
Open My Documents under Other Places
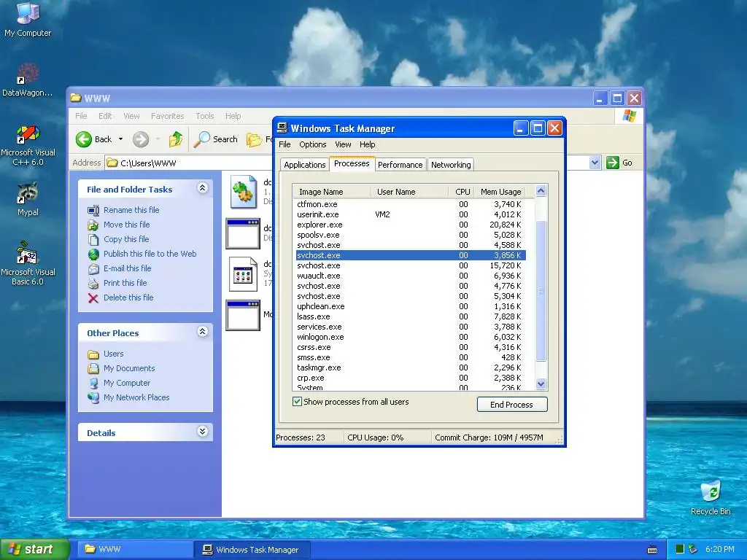pyautogui.click(x=129, y=368)
